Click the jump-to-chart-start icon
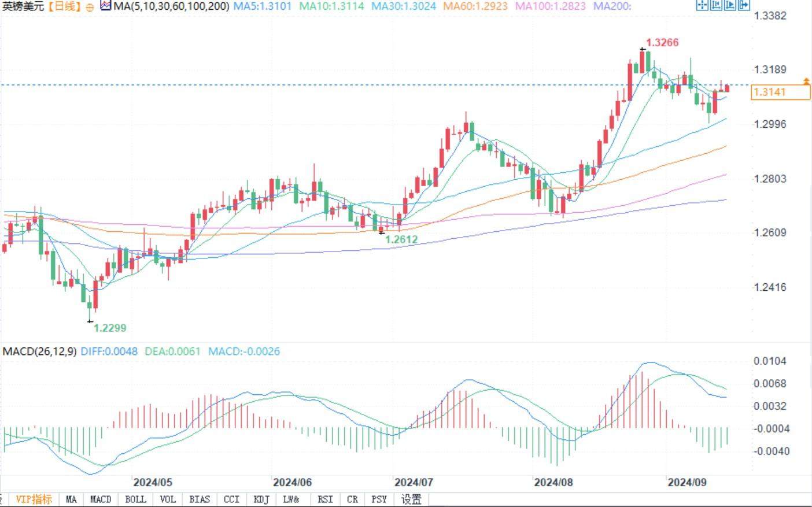This screenshot has height=507, width=812. click(716, 5)
